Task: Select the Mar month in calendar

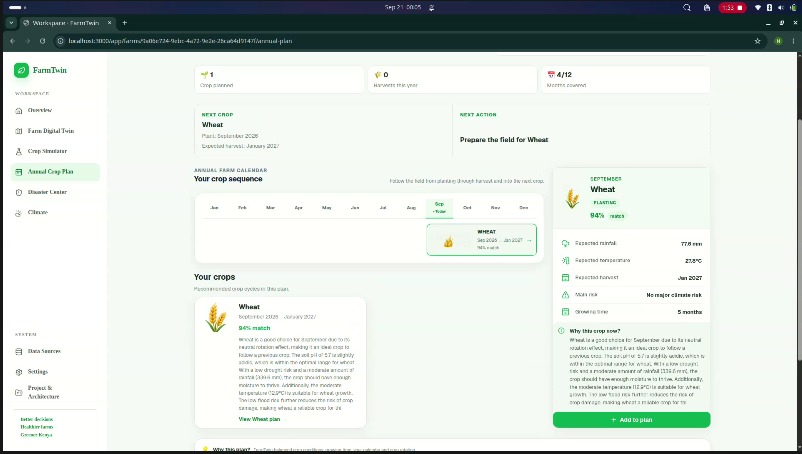Action: click(x=271, y=208)
